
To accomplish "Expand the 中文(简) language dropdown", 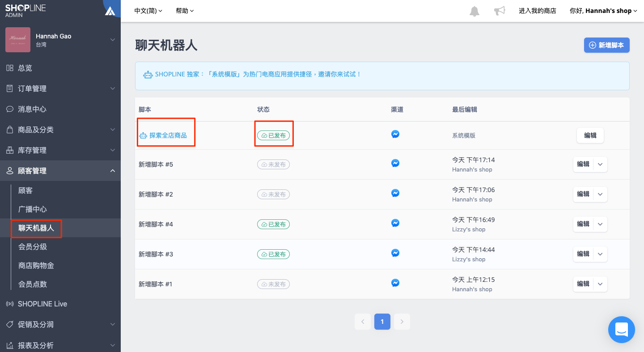I will point(148,11).
